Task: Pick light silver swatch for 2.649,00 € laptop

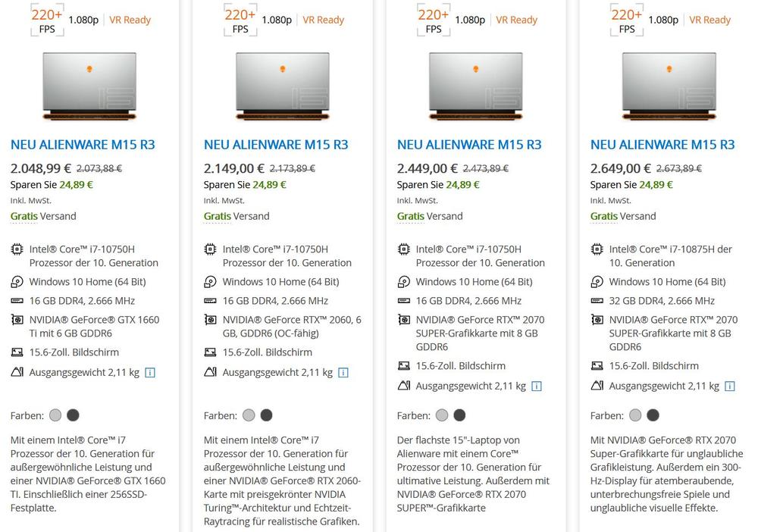Action: click(635, 415)
